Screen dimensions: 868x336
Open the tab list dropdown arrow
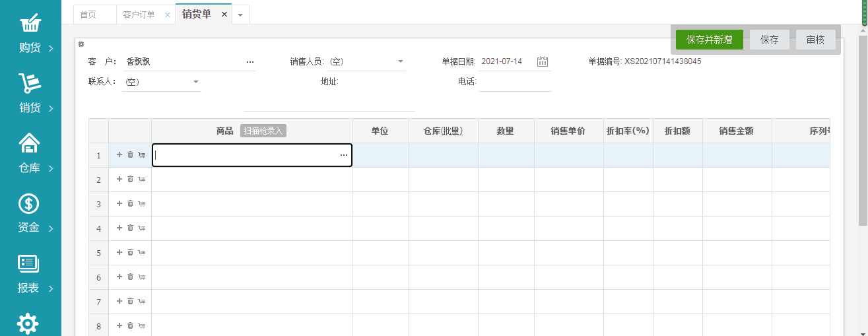tap(240, 15)
